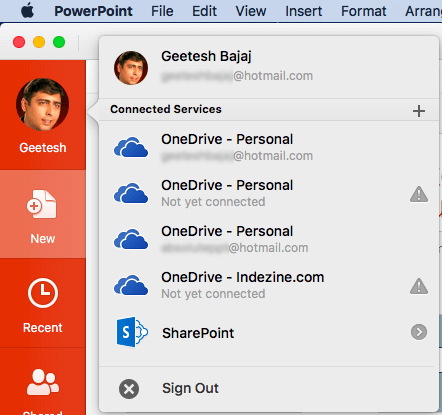Click the Connected Services heading
This screenshot has height=415, width=442.
(x=166, y=109)
